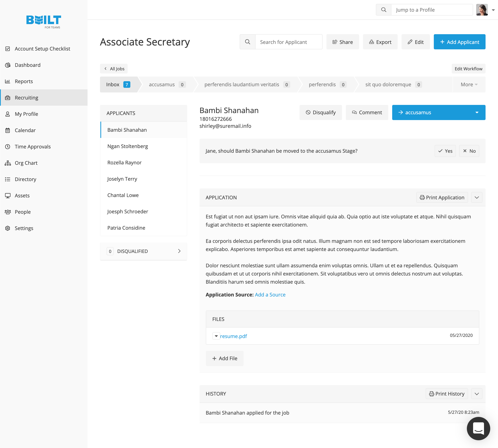The width and height of the screenshot is (498, 448).
Task: Answer Yes to move Bambi Shanahan
Action: 445,151
